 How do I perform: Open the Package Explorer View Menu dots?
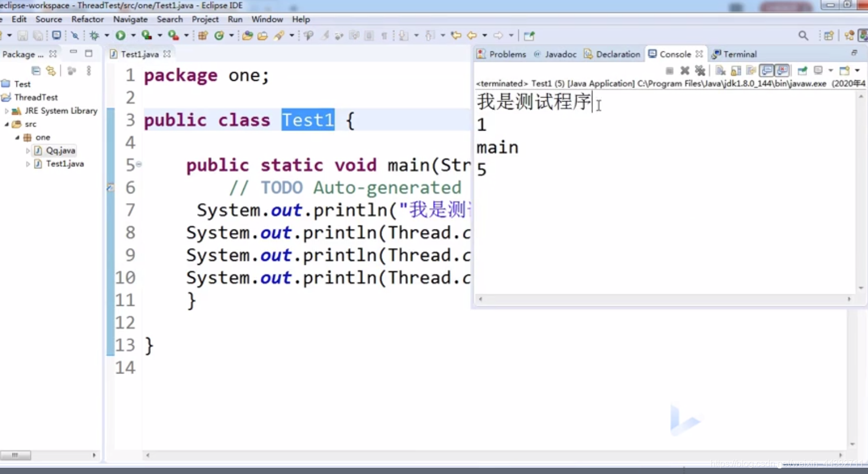(89, 71)
